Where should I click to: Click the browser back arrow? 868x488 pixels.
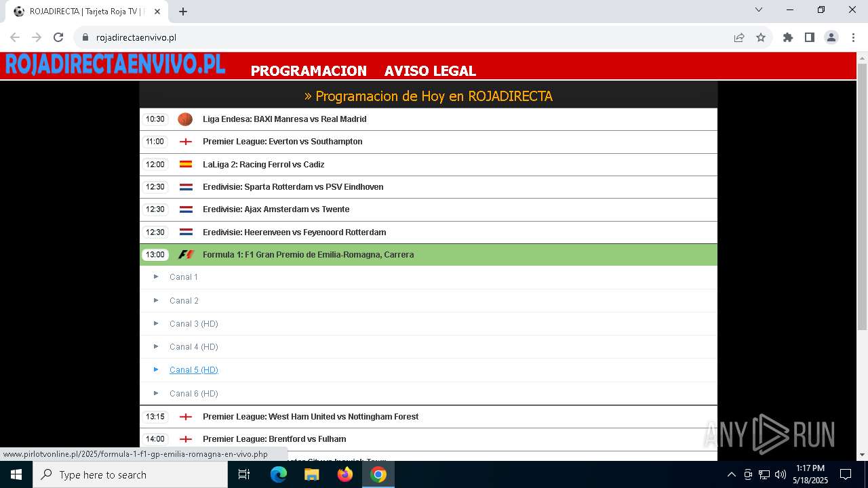[x=15, y=37]
